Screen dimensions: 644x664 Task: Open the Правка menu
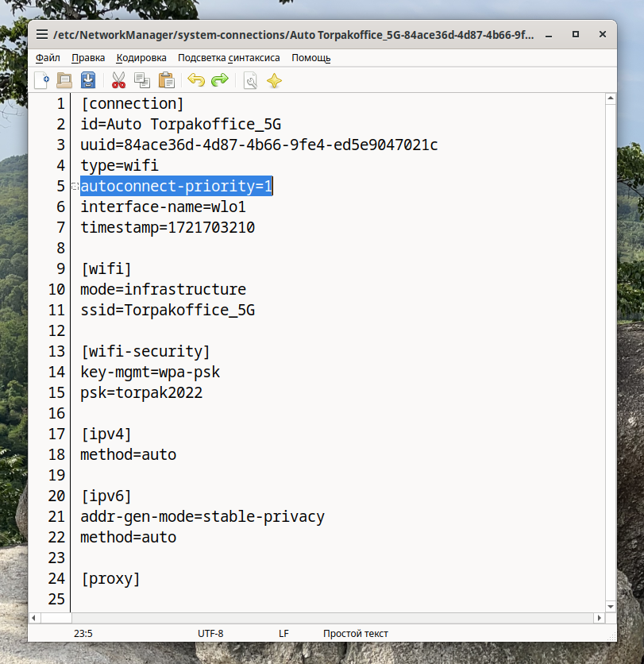[x=88, y=58]
